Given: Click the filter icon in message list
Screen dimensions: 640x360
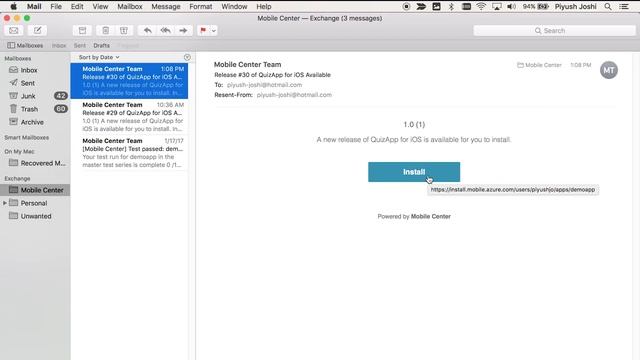Looking at the screenshot, I should coord(187,58).
